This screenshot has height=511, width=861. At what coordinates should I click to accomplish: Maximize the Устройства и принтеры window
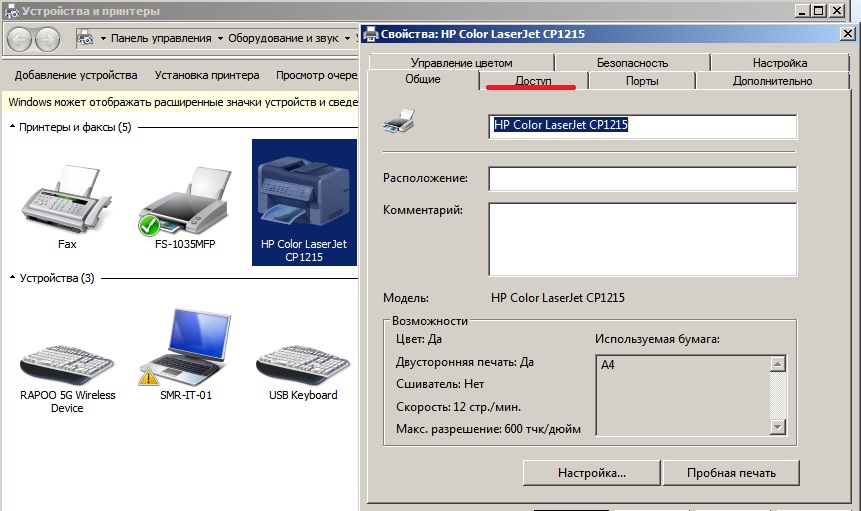(819, 10)
